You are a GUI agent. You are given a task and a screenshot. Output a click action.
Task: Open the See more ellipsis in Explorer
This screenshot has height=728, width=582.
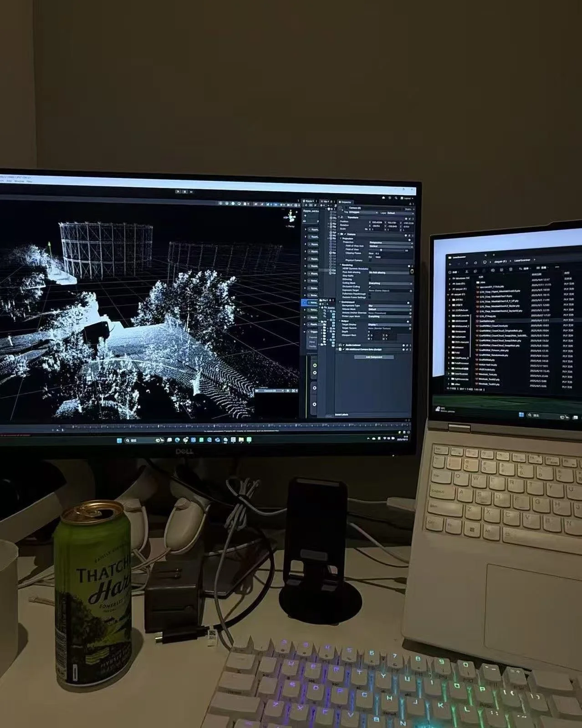pyautogui.click(x=557, y=267)
